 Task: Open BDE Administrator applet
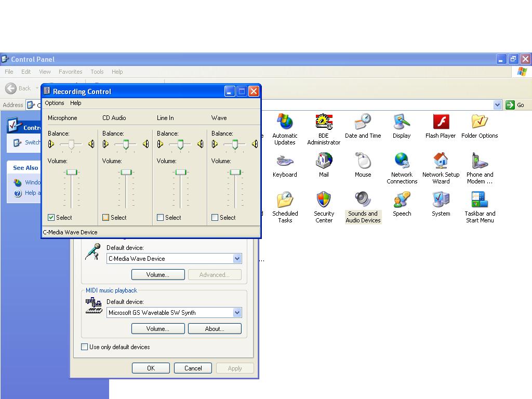tap(324, 129)
